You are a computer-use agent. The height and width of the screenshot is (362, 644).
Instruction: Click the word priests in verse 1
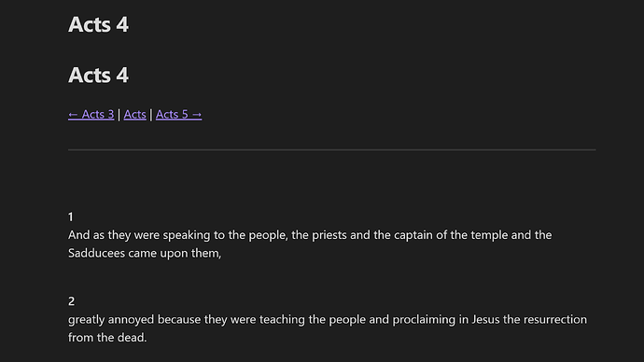pos(329,235)
